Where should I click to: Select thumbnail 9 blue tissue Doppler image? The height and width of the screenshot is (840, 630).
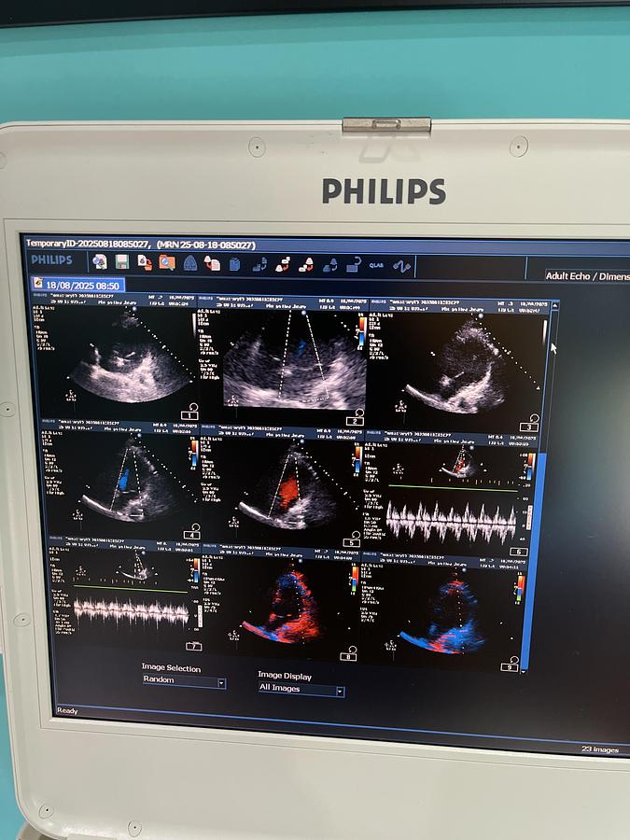click(443, 613)
